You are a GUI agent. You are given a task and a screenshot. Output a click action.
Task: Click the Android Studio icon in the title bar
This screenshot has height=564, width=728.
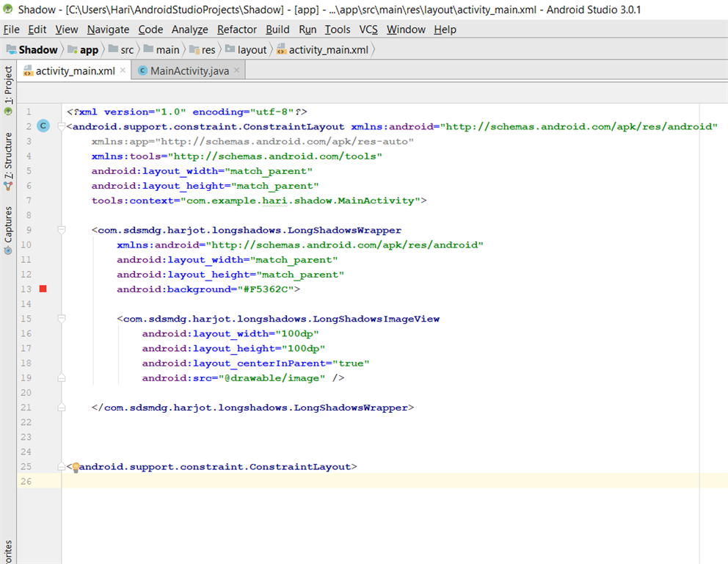pyautogui.click(x=8, y=9)
